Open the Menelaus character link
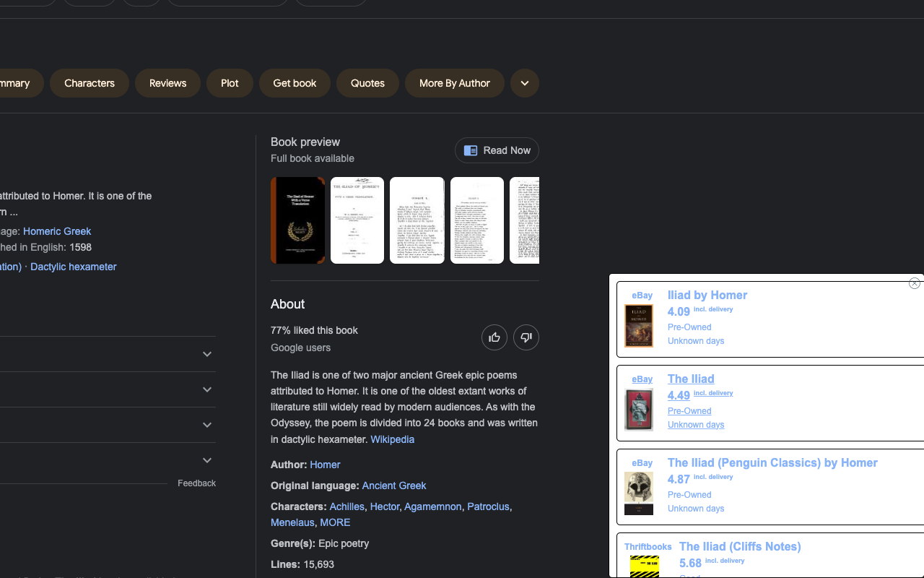924x578 pixels. (x=292, y=522)
